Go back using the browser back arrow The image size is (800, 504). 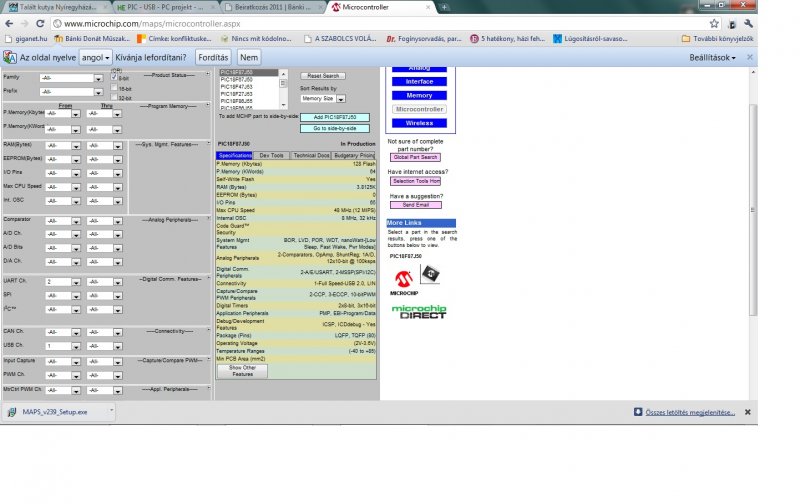pos(9,23)
